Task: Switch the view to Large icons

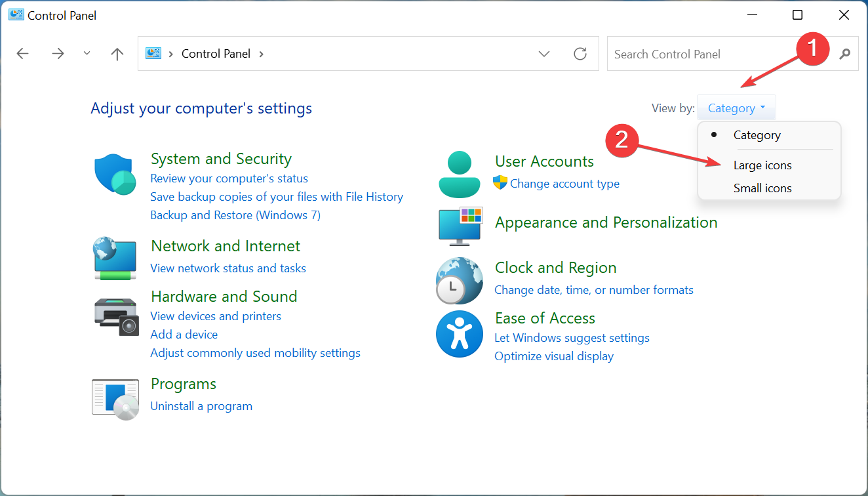Action: coord(762,165)
